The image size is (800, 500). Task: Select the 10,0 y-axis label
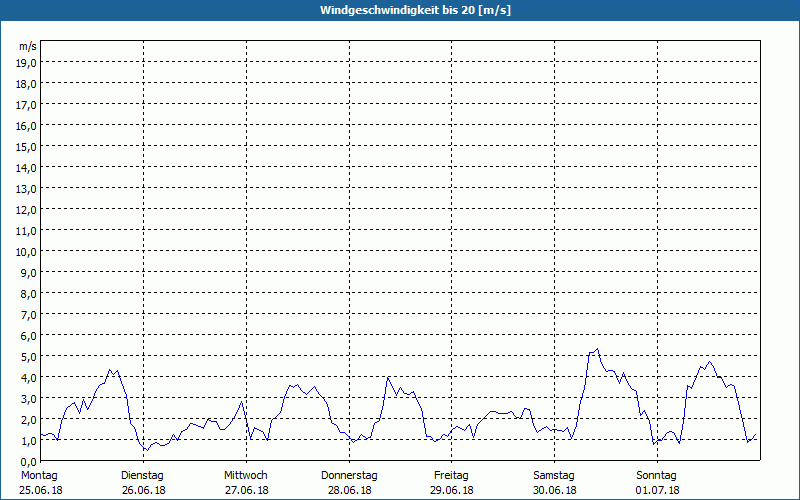[26, 252]
